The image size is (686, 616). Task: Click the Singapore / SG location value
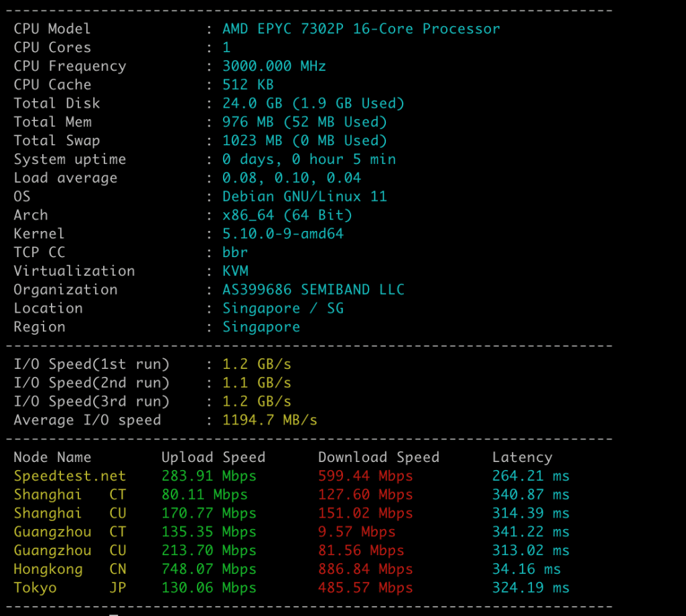[283, 309]
